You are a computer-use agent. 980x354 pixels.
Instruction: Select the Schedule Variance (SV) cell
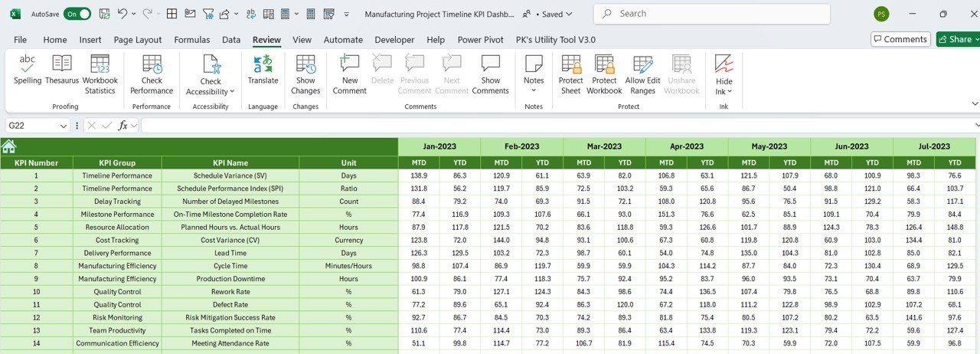pos(230,175)
